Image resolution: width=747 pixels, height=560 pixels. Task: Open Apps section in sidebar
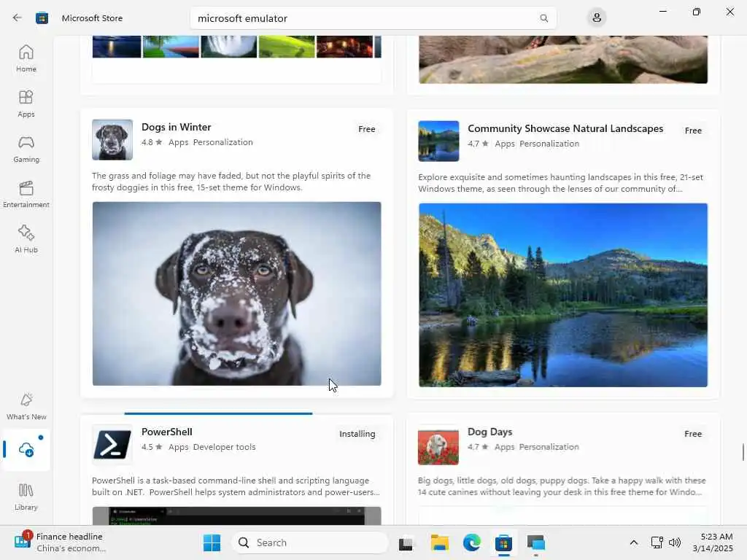coord(26,104)
